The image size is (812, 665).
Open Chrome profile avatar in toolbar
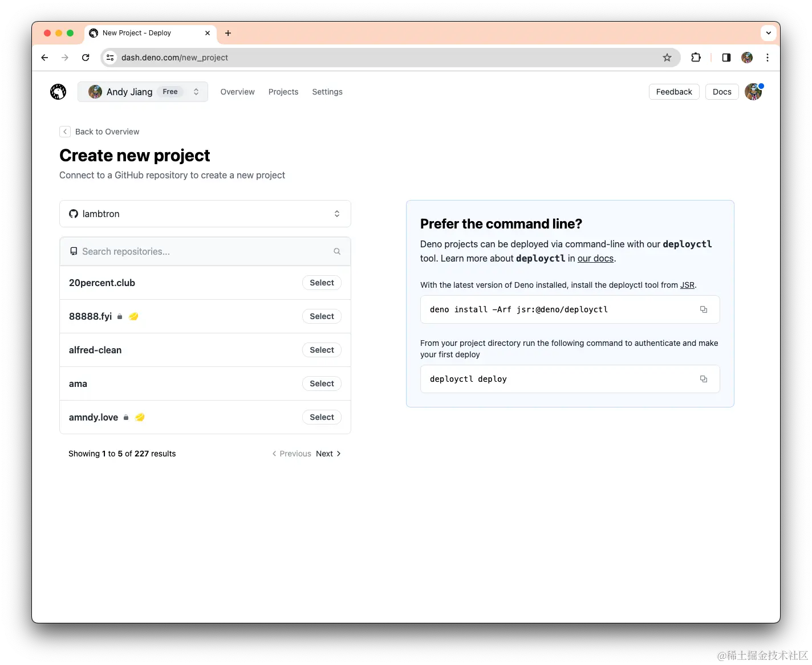pyautogui.click(x=747, y=58)
